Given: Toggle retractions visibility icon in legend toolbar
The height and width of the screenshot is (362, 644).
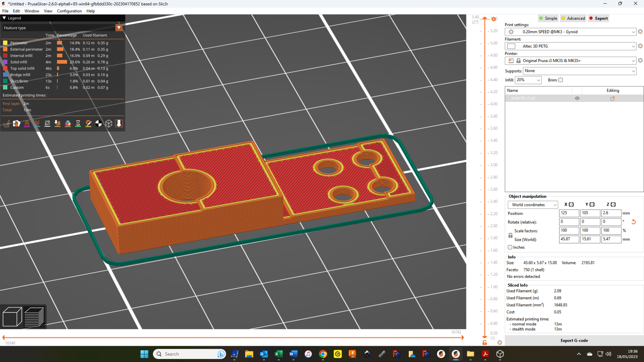Looking at the screenshot, I should coord(27,124).
